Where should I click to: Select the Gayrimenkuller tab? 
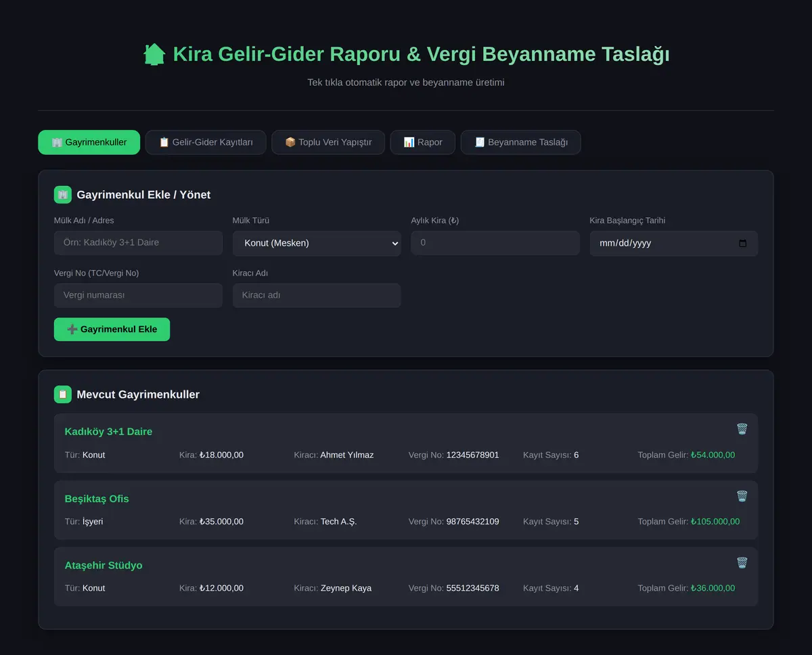tap(89, 142)
